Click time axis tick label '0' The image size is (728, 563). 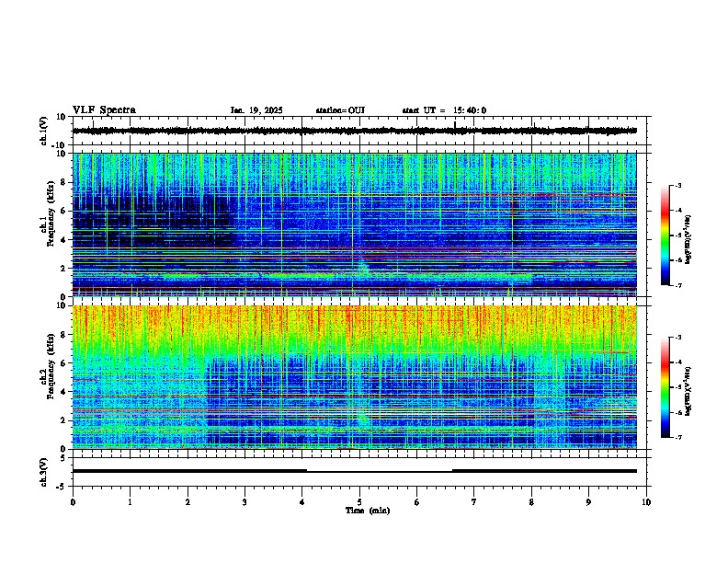click(x=73, y=502)
